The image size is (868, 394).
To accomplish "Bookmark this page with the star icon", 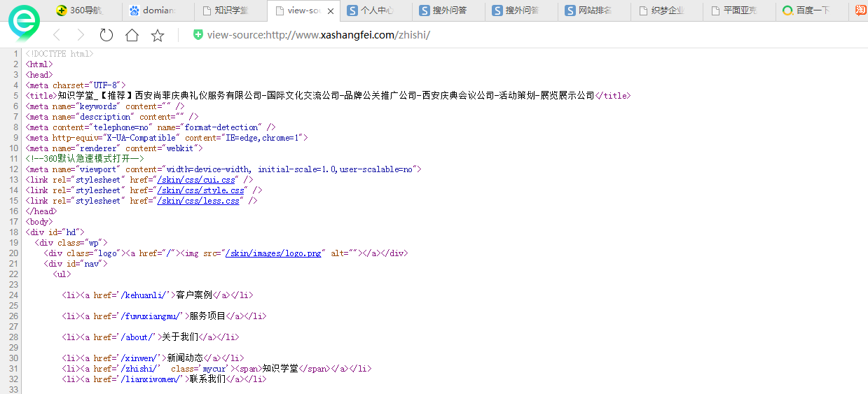I will click(158, 35).
